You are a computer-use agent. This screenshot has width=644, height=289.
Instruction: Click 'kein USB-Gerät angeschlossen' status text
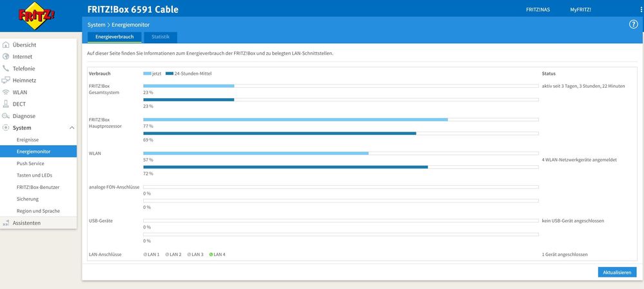click(x=572, y=221)
